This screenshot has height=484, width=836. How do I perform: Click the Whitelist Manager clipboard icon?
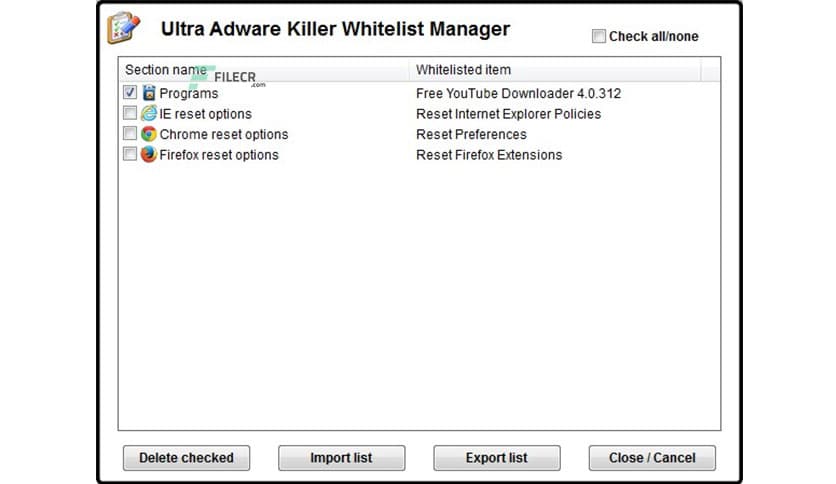(x=123, y=28)
